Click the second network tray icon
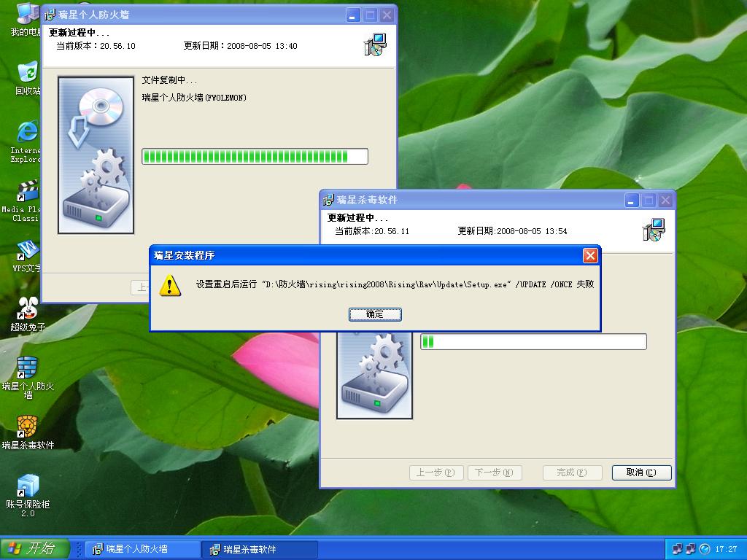 [691, 549]
